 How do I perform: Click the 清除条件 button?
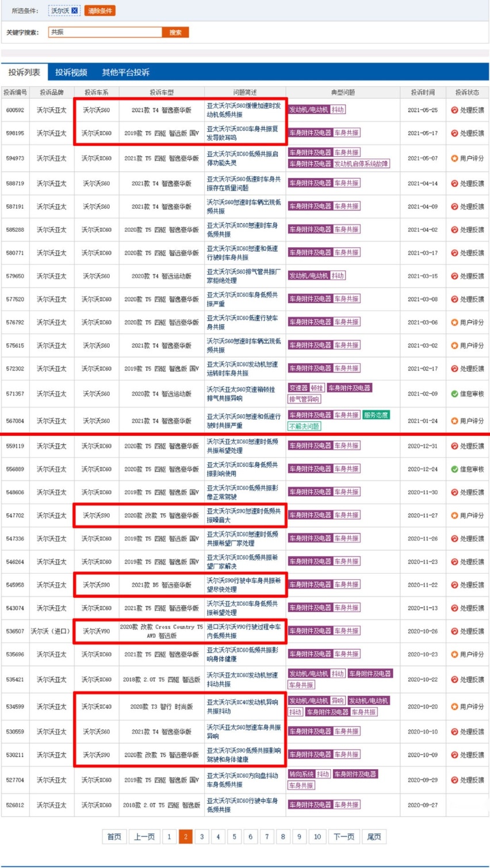point(100,11)
